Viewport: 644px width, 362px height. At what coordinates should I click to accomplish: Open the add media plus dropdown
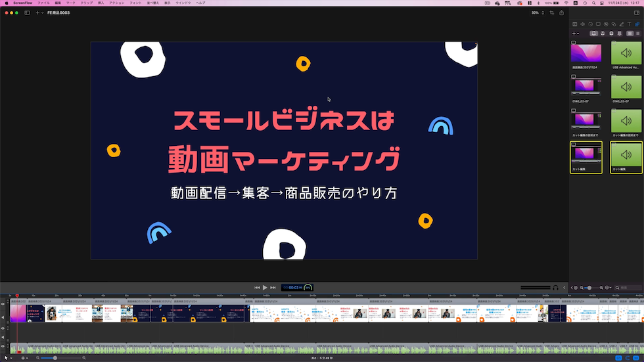coord(576,34)
